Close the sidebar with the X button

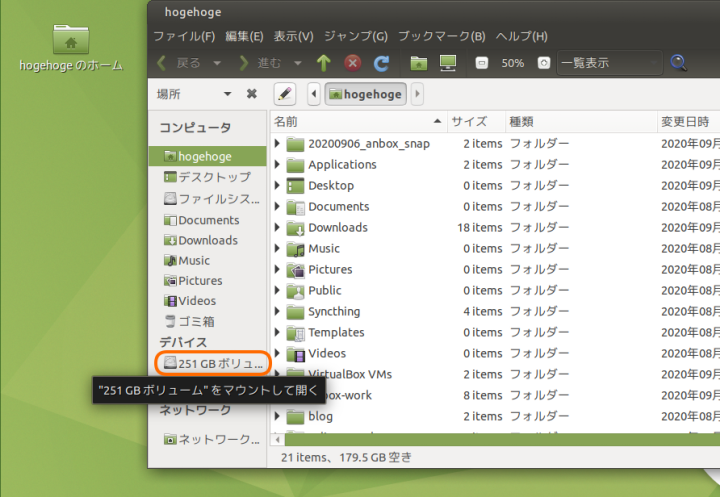point(251,94)
